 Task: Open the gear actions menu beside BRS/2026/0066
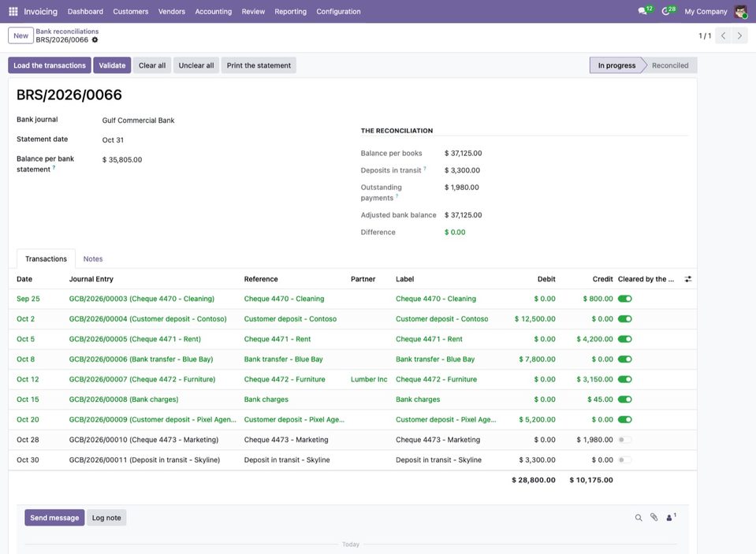pyautogui.click(x=95, y=40)
